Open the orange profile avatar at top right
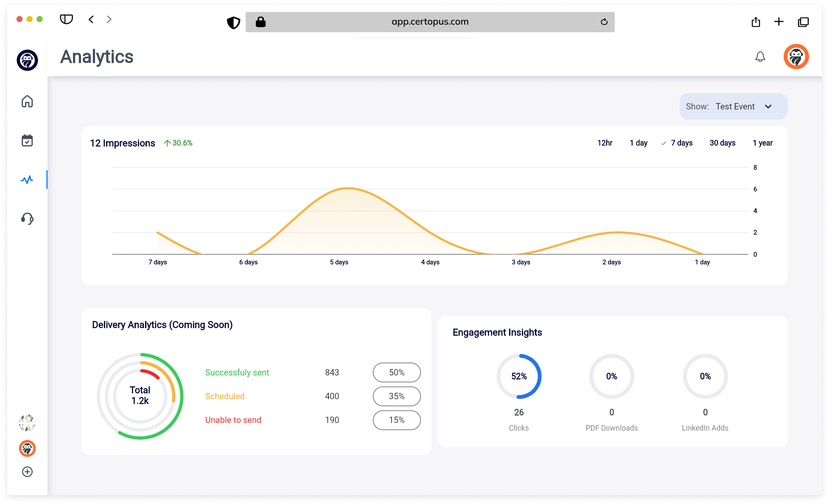This screenshot has height=504, width=829. pos(796,56)
